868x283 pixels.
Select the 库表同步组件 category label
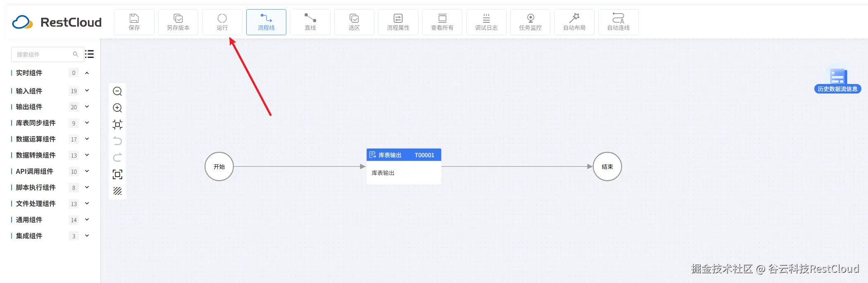coord(36,123)
